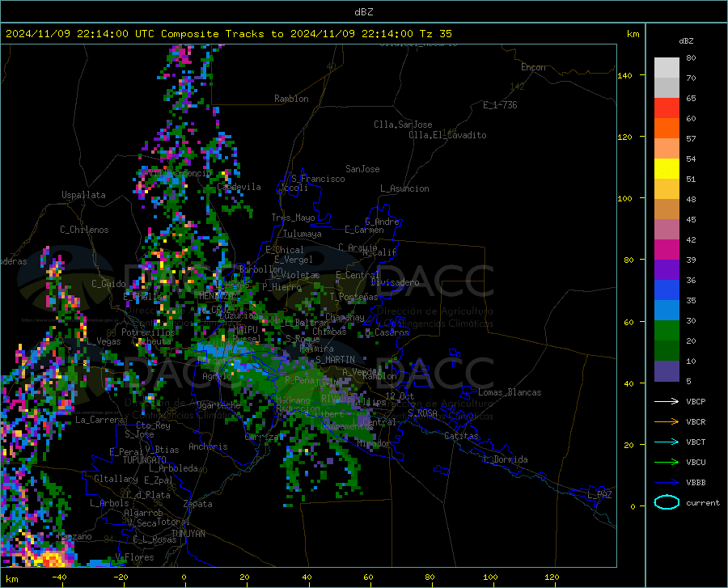Click the Tres_Mayo map label
Image resolution: width=728 pixels, height=588 pixels.
[x=293, y=218]
